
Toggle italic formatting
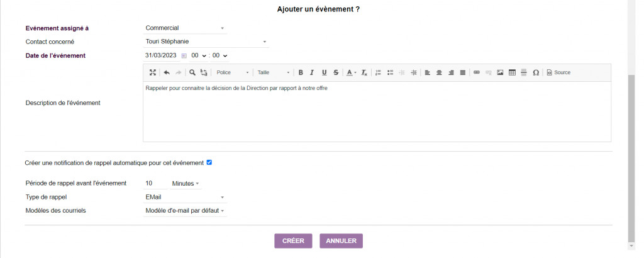pos(312,72)
